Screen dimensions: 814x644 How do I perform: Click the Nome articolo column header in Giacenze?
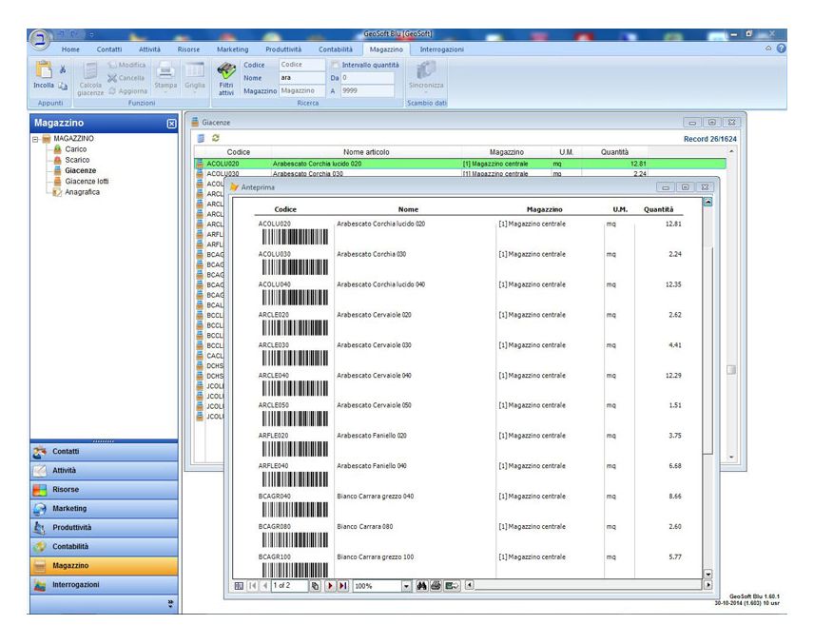pos(366,152)
